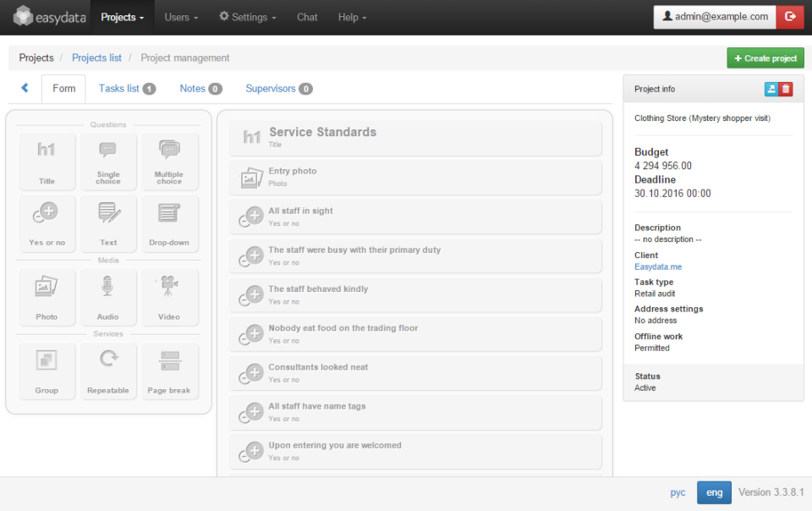Open the Projects menu in the top bar
The width and height of the screenshot is (812, 511).
(122, 16)
